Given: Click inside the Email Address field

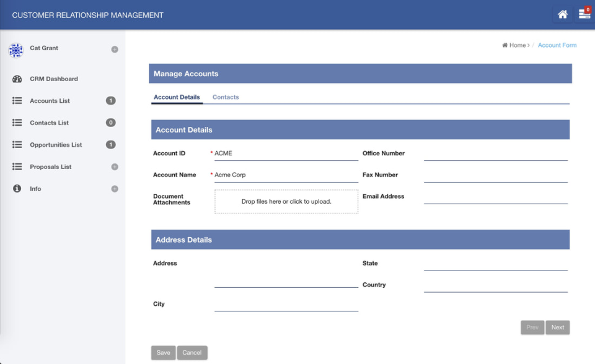Looking at the screenshot, I should [x=496, y=199].
